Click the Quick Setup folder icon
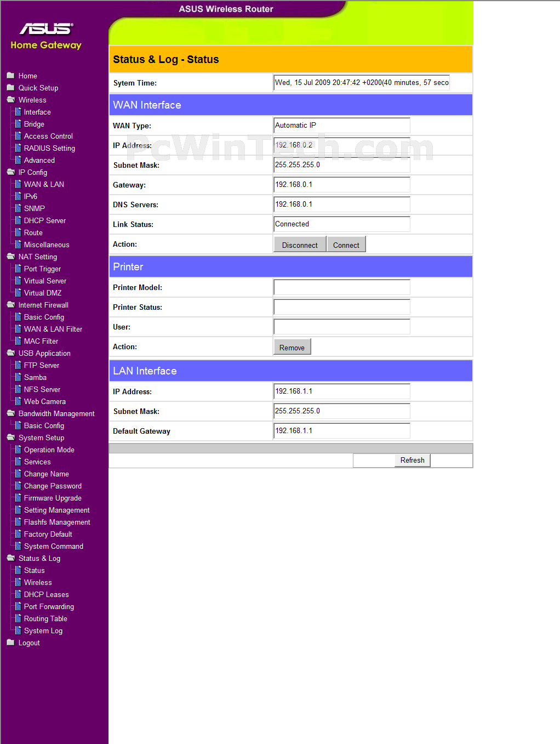 (10, 88)
